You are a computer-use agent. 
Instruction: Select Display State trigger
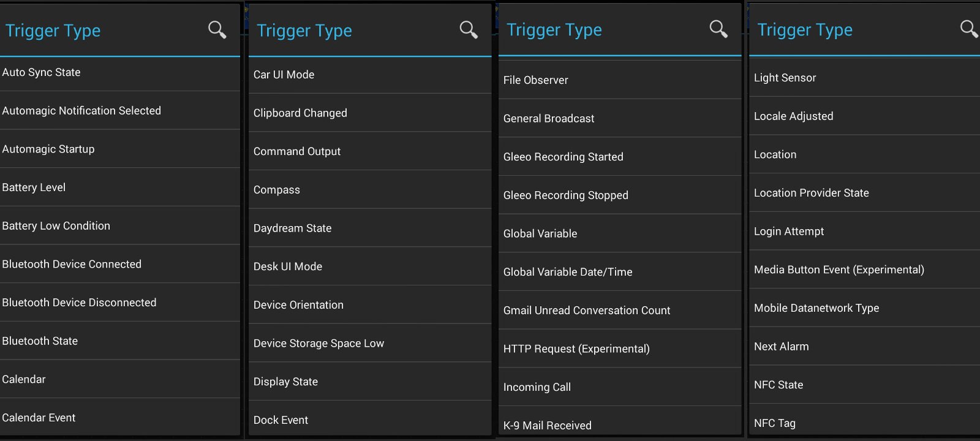(370, 382)
